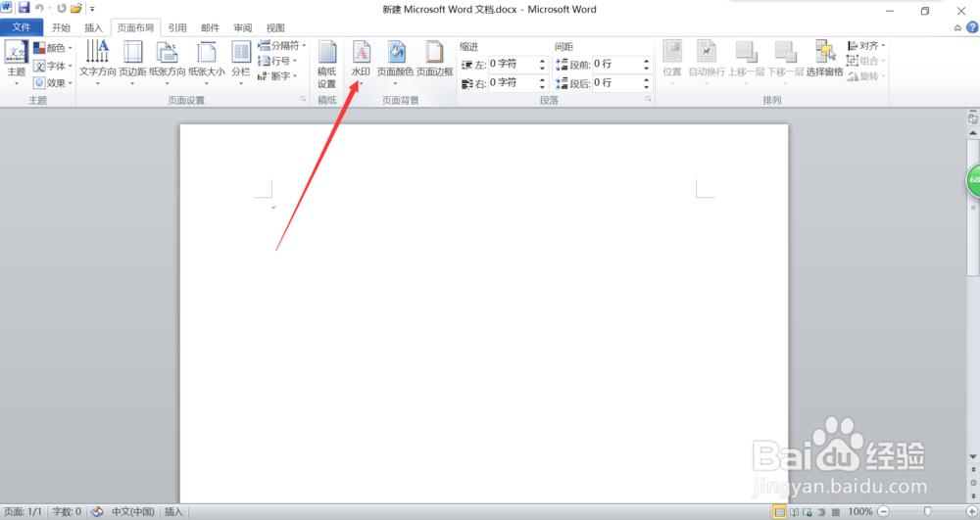Screen dimensions: 980x520
Task: Switch to the View (视图) tab
Action: click(x=275, y=27)
